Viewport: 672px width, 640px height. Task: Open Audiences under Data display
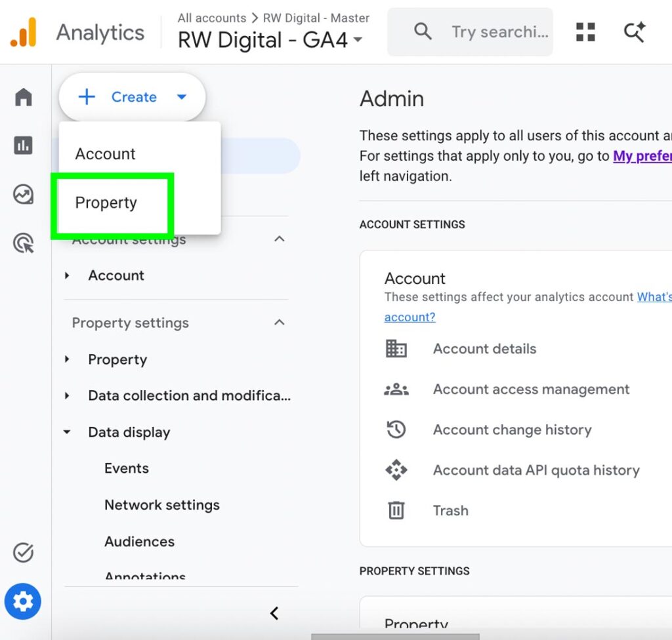pyautogui.click(x=139, y=542)
